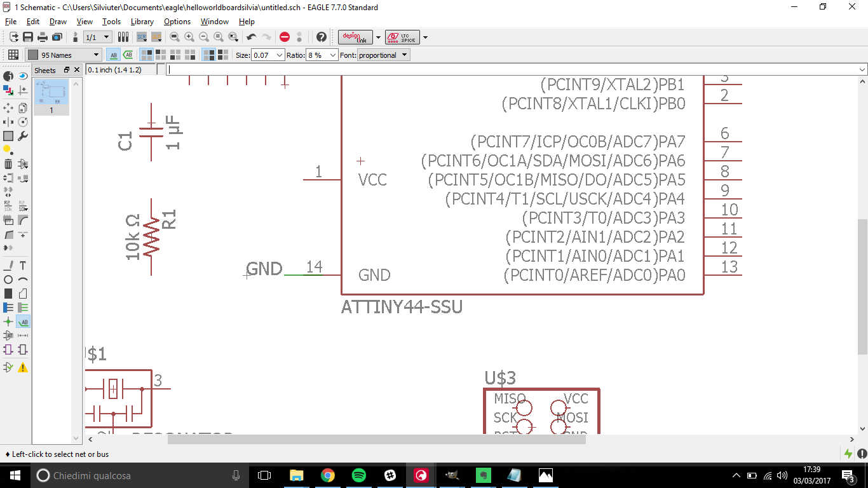Turn off label cross-reference option
This screenshot has height=488, width=868.
coord(114,55)
